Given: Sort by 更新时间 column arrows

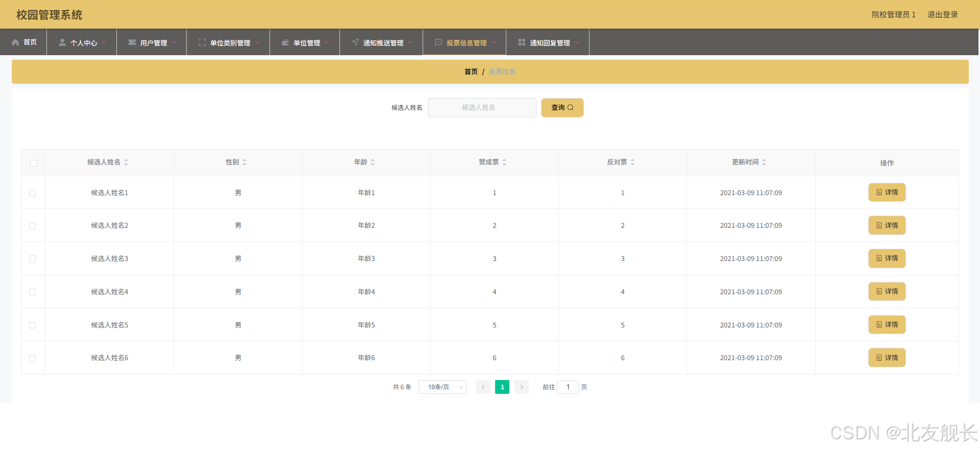Looking at the screenshot, I should 764,162.
